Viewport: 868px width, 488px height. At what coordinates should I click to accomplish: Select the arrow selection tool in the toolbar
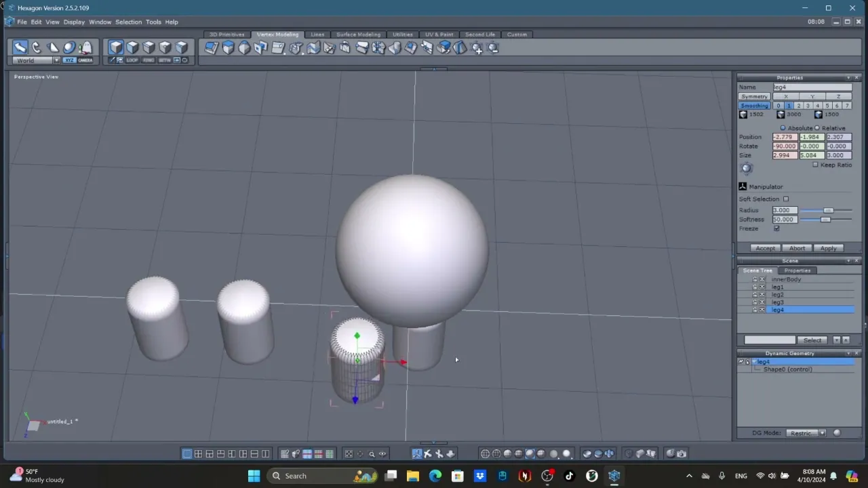[20, 47]
